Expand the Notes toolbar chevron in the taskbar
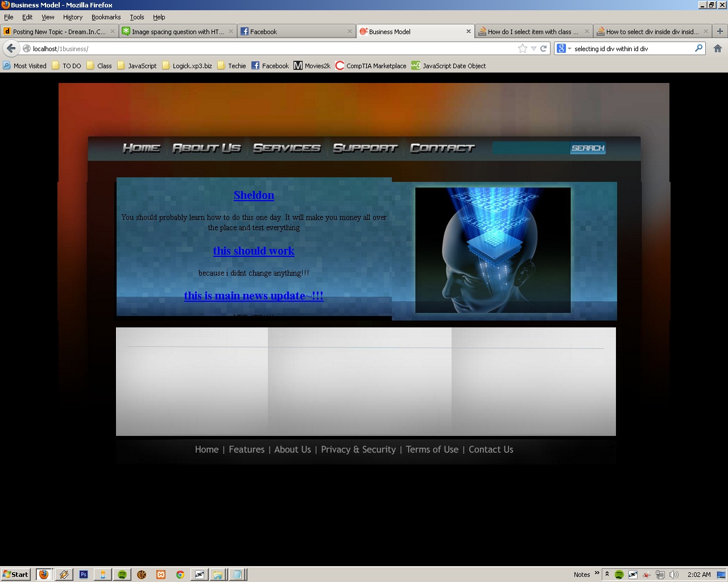 [597, 573]
